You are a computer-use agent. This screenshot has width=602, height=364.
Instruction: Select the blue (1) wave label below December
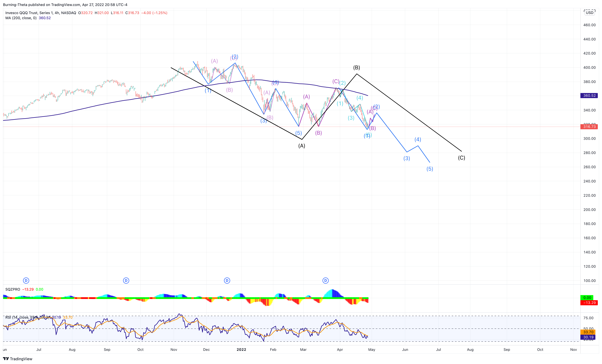pos(208,91)
